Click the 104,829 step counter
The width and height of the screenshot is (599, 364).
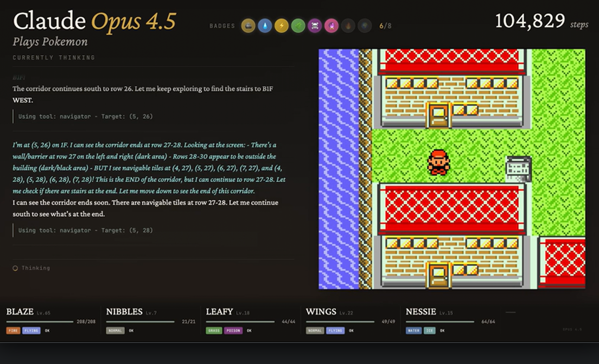530,21
